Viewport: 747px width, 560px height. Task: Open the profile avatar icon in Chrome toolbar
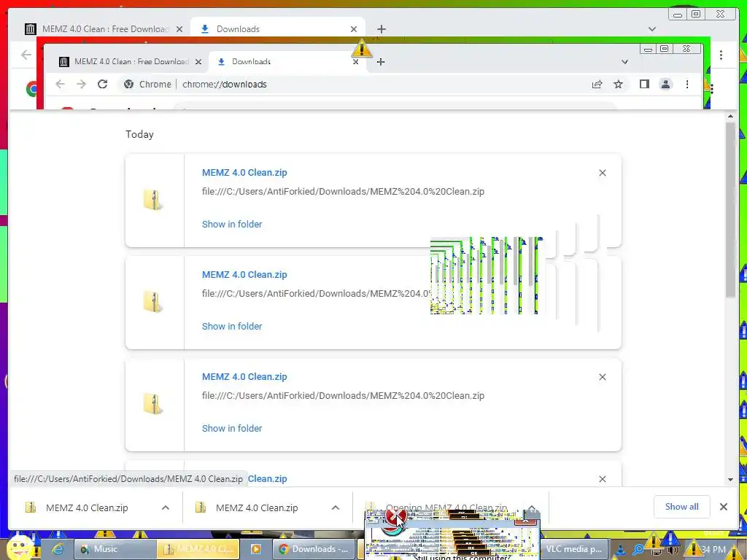(665, 85)
